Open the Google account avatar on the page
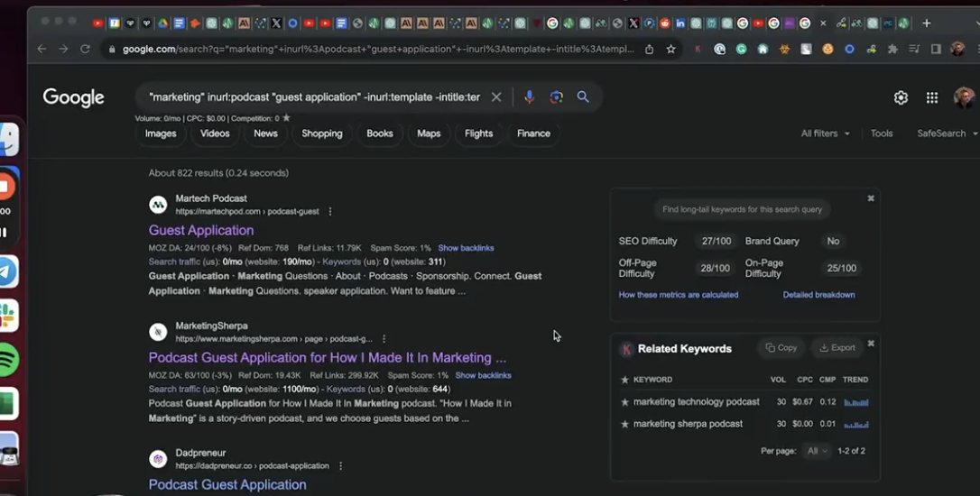The image size is (980, 496). [964, 97]
